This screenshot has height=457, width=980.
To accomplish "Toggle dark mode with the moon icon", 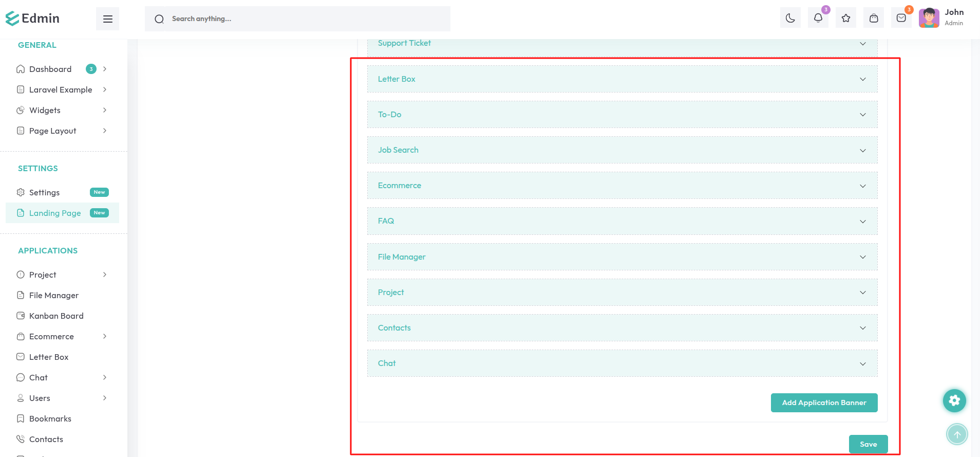I will (x=790, y=19).
